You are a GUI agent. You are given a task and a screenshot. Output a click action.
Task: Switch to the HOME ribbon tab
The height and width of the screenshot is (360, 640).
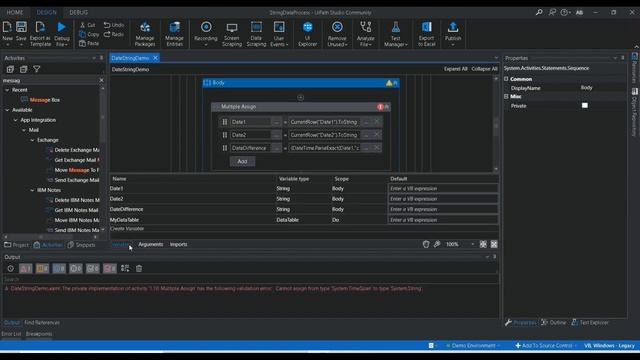point(15,12)
